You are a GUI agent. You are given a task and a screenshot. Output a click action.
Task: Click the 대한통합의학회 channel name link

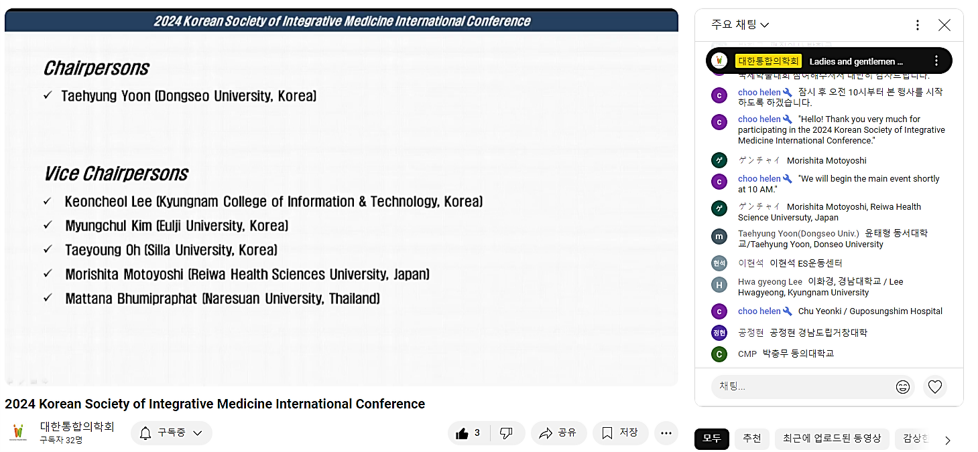coord(77,426)
